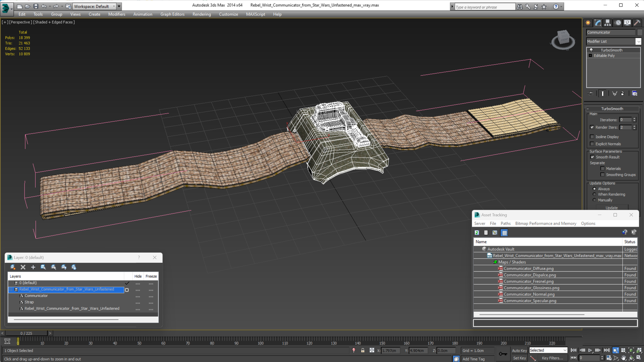Click Add Selected Objects plus icon
644x362 pixels.
(33, 267)
